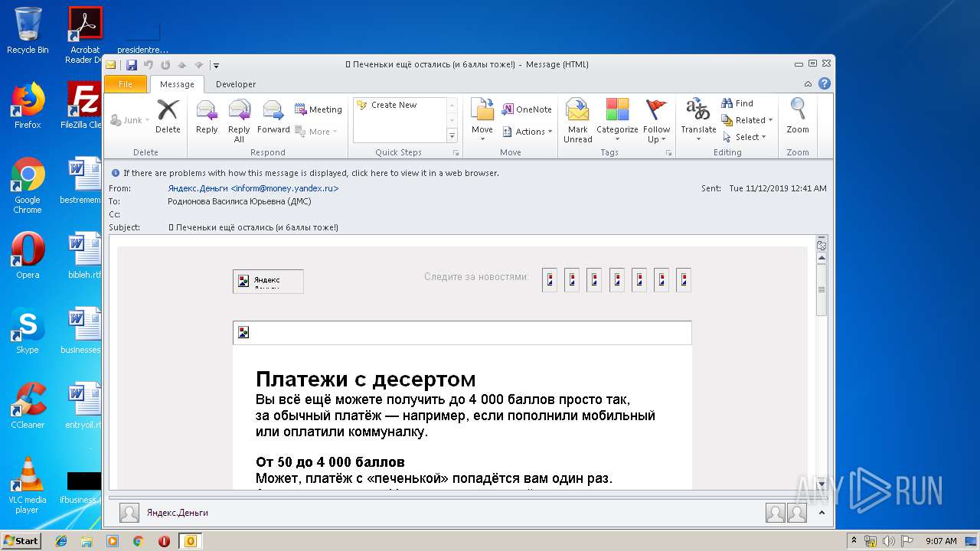Click Яндекс.Деньги name in People Pane
Image resolution: width=980 pixels, height=551 pixels.
(178, 513)
